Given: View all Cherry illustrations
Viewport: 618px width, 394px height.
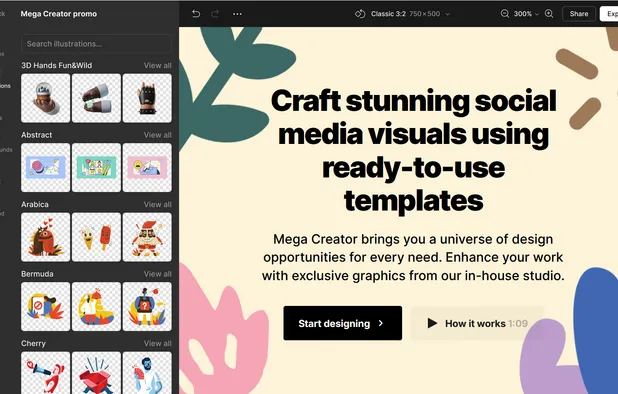Looking at the screenshot, I should click(x=158, y=343).
